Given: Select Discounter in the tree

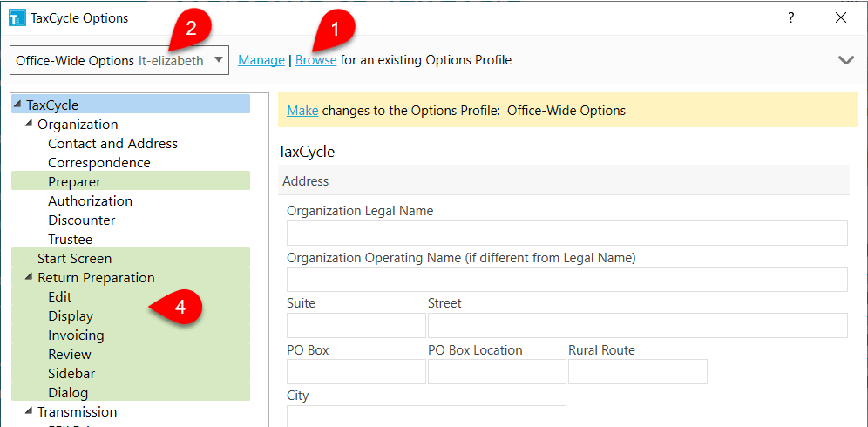Looking at the screenshot, I should [81, 220].
